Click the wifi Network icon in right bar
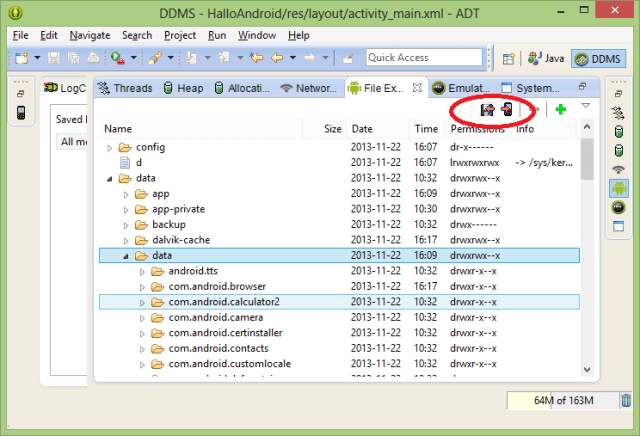 [619, 169]
